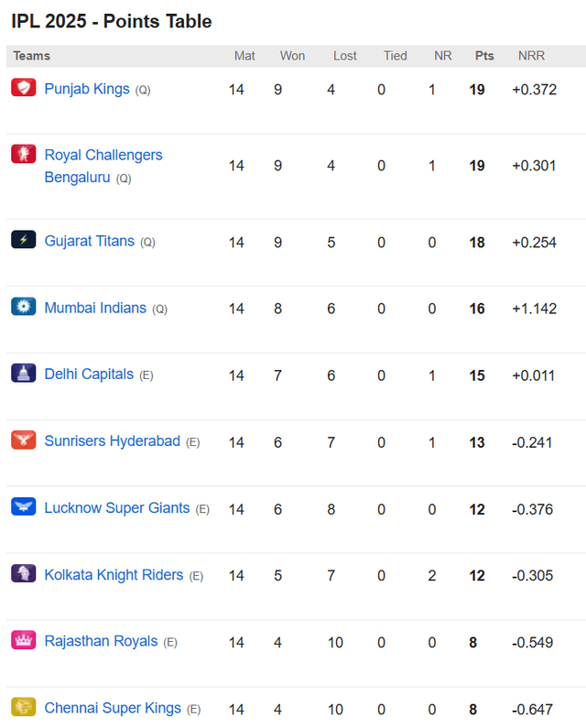
Task: Click the Gujarat Titans logo icon
Action: tap(23, 240)
